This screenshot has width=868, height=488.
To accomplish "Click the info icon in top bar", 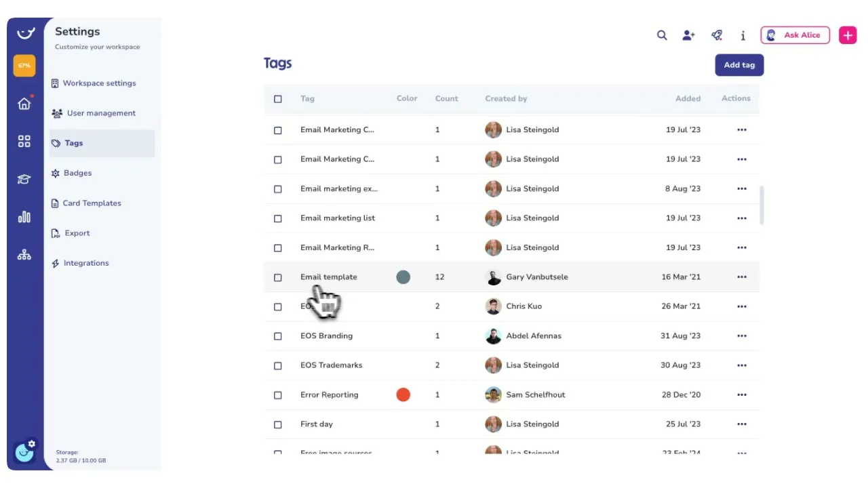I will pos(743,35).
